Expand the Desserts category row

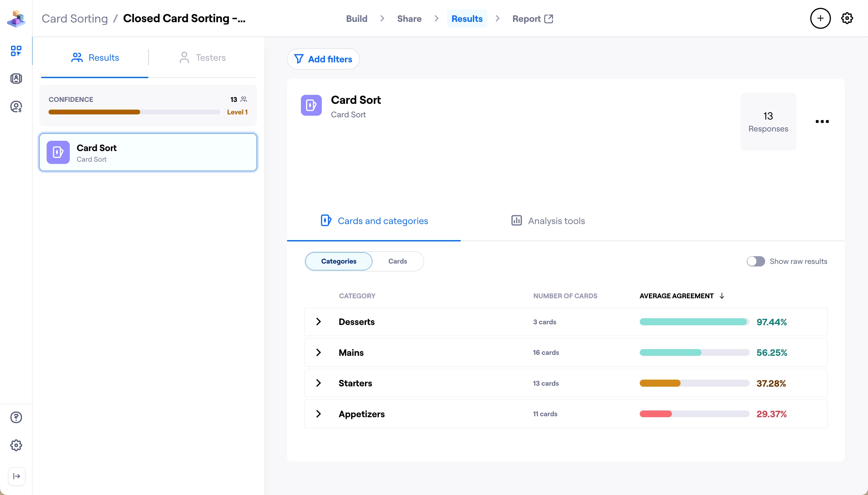click(x=318, y=322)
